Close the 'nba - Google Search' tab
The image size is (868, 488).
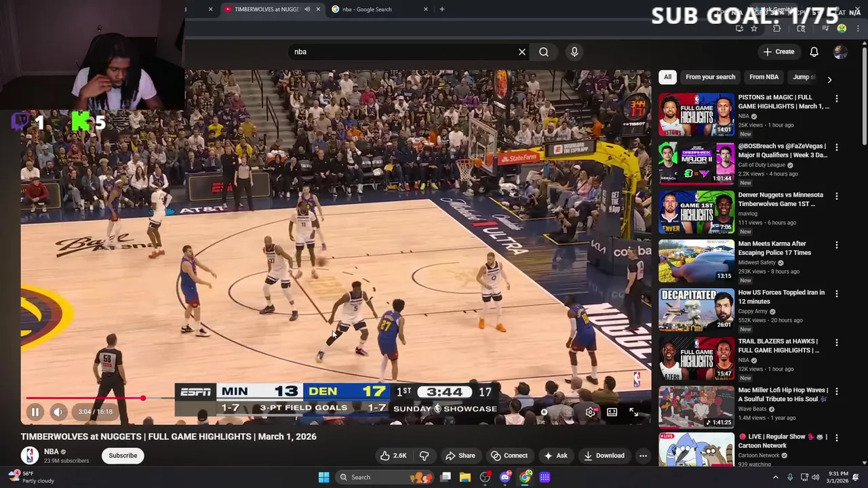point(426,9)
